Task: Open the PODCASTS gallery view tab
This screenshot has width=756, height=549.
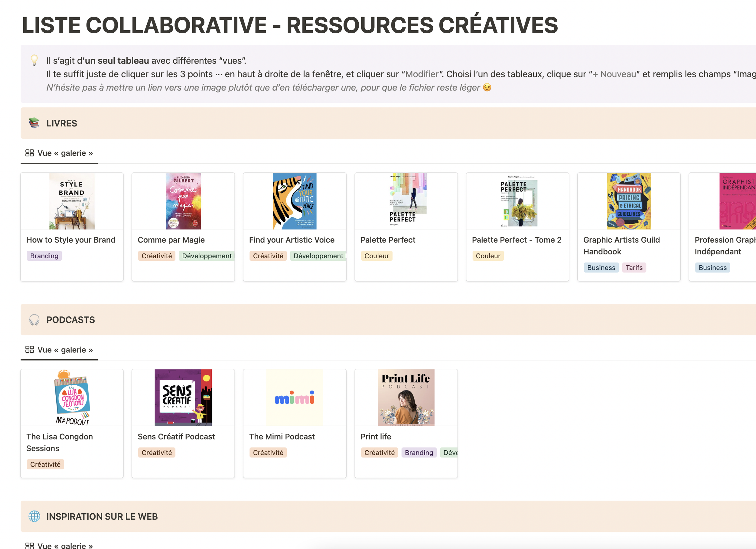Action: (x=65, y=350)
